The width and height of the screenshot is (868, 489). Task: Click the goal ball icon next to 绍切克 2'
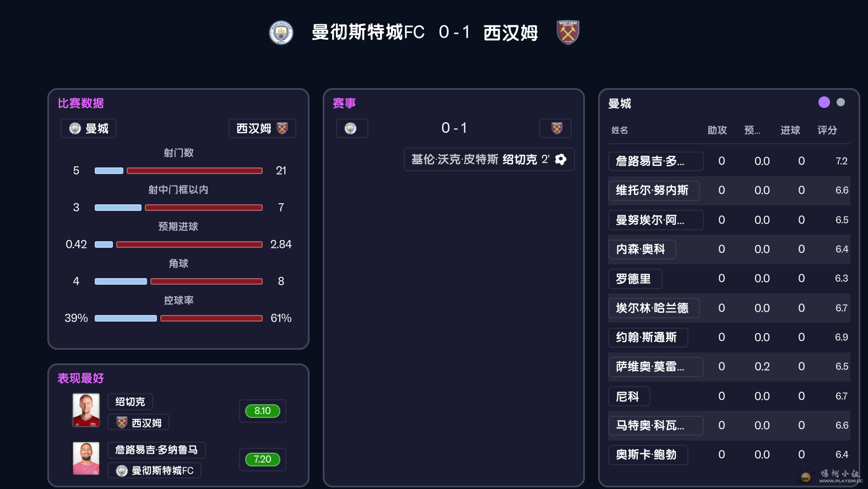(x=560, y=159)
